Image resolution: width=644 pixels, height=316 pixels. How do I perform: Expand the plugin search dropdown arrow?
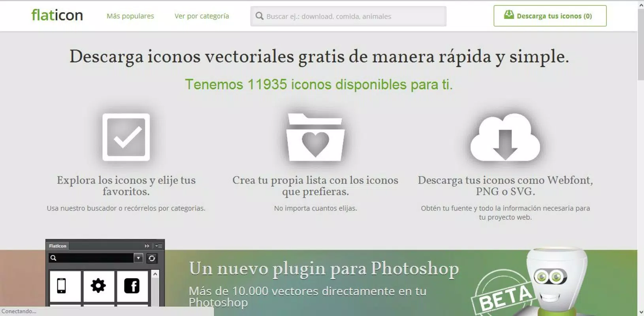tap(138, 258)
